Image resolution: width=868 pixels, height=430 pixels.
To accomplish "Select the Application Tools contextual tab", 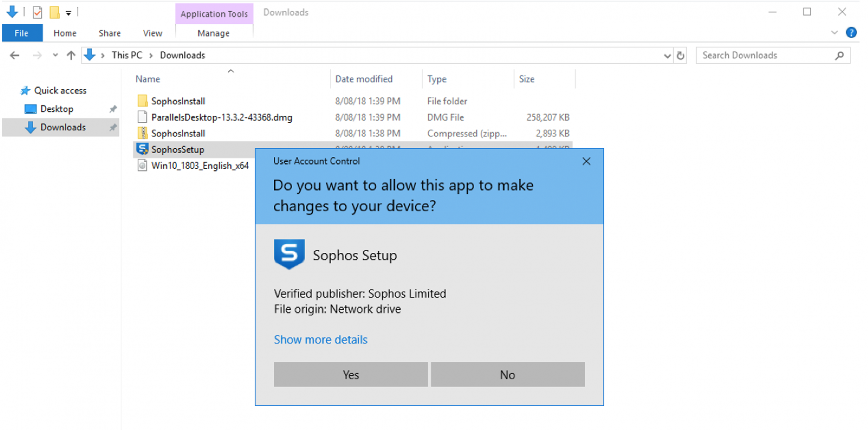I will [x=214, y=14].
